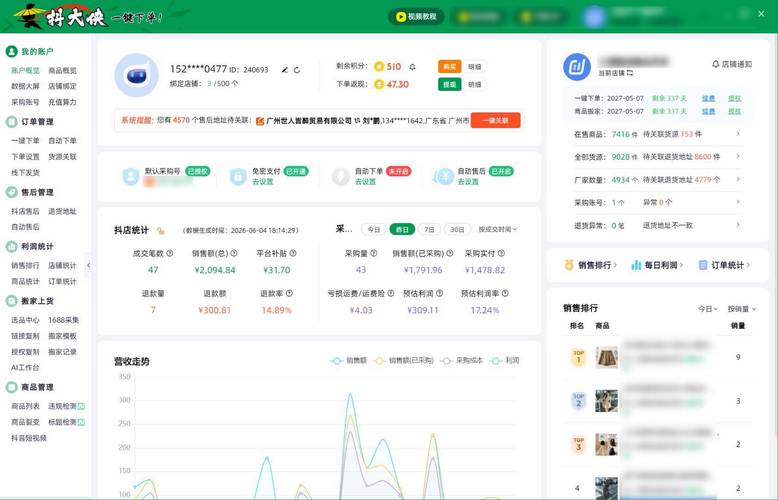Open the 按成交时间 dropdown
The height and width of the screenshot is (500, 778).
(x=498, y=229)
